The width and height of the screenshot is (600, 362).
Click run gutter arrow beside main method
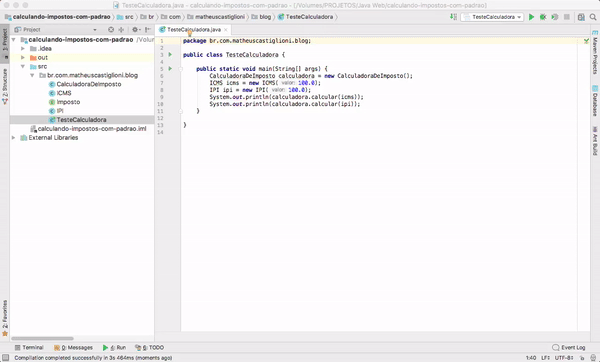(170, 69)
